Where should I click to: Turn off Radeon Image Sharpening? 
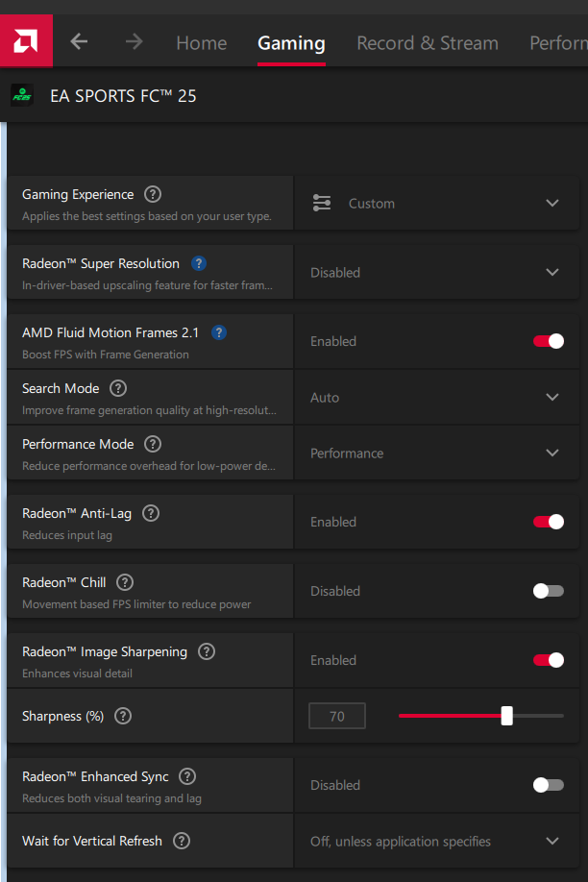549,660
